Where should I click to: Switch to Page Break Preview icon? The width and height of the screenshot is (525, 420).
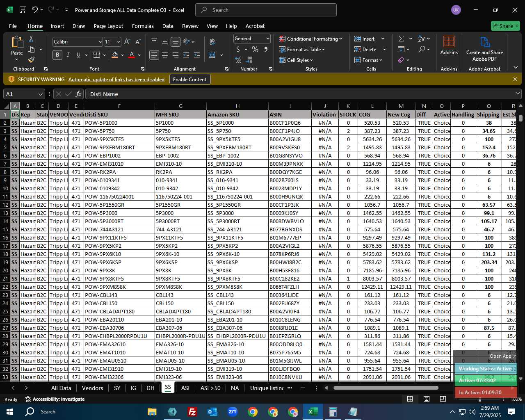click(x=443, y=399)
